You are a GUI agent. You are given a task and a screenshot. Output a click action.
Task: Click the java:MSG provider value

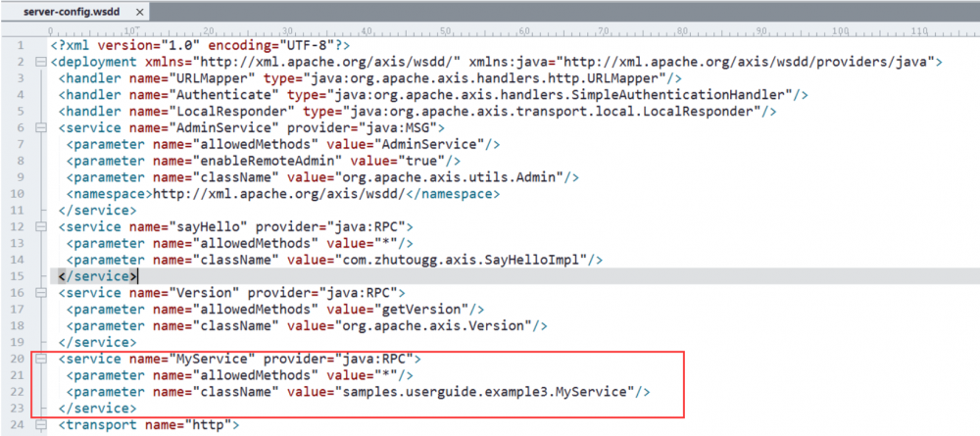[x=398, y=128]
